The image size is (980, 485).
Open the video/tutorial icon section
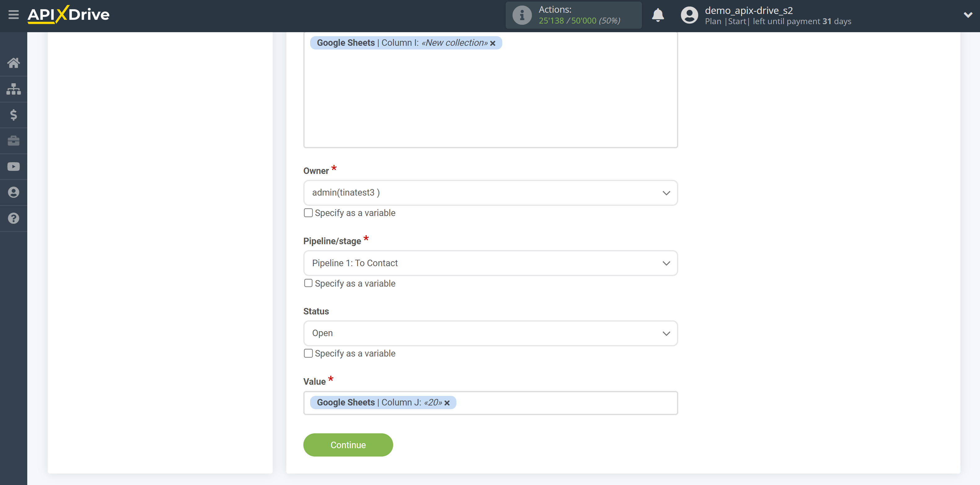pyautogui.click(x=14, y=166)
